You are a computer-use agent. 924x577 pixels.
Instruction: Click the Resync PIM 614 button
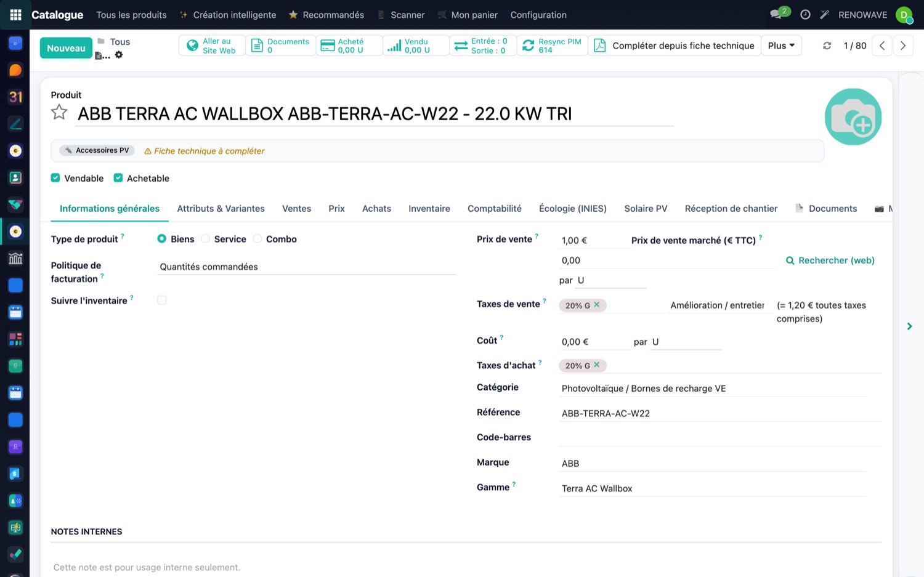pyautogui.click(x=552, y=46)
